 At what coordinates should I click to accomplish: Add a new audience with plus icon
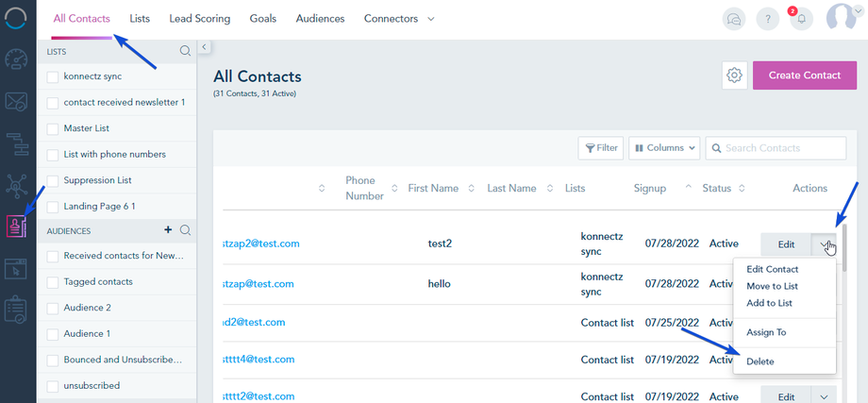(168, 229)
